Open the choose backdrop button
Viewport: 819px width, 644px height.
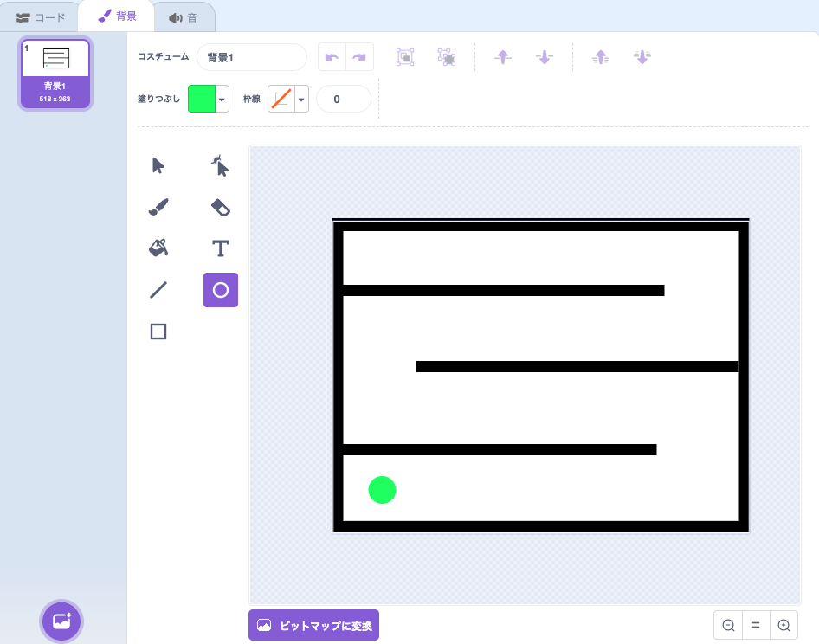coord(61,621)
